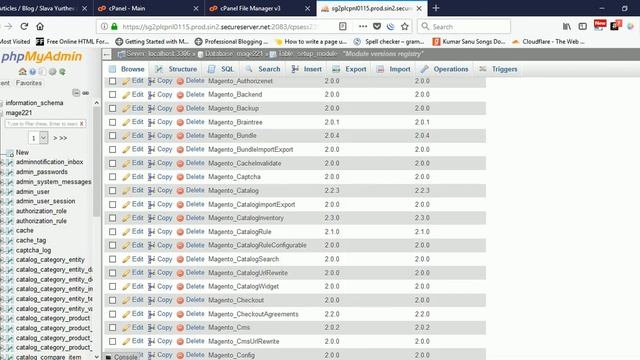Open the Export tab

(349, 69)
